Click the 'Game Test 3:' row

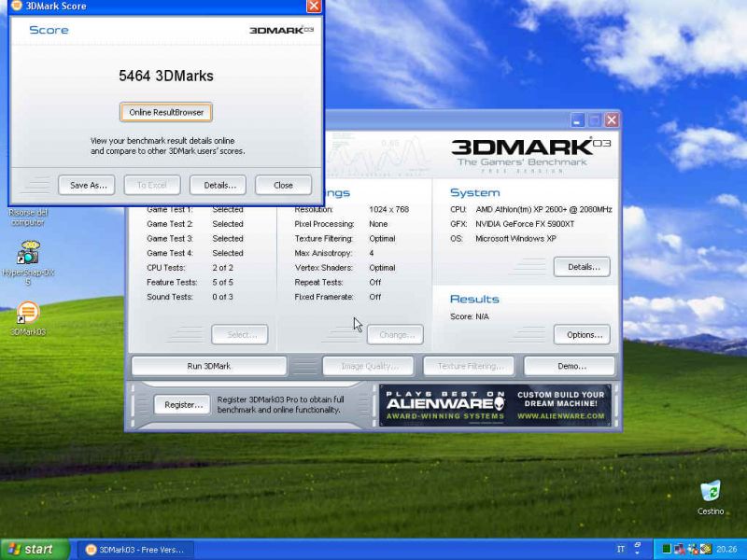tap(195, 239)
